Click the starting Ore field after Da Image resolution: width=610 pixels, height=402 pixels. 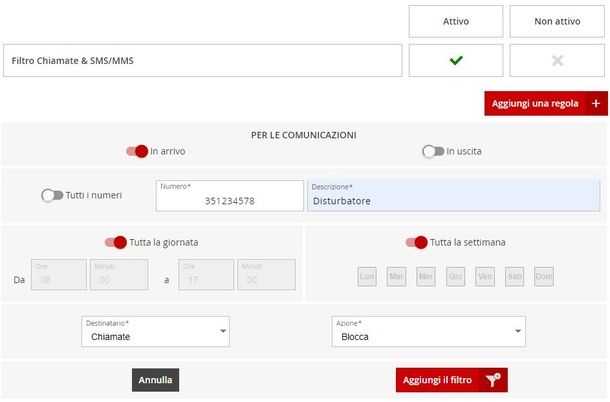point(59,275)
